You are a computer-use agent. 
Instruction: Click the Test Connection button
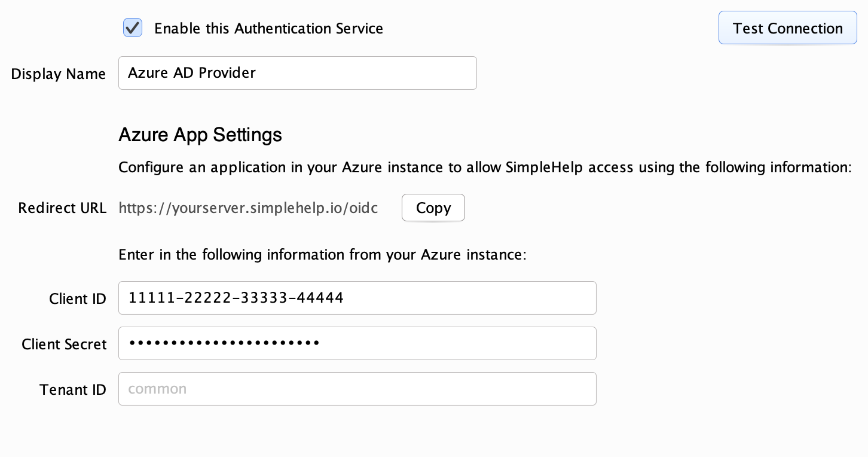(x=787, y=28)
